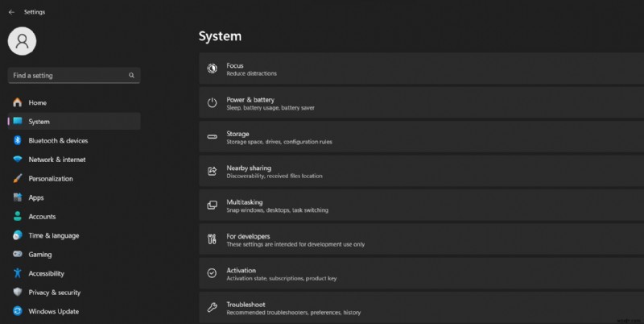
Task: Click the Accessibility figure icon
Action: coord(17,273)
